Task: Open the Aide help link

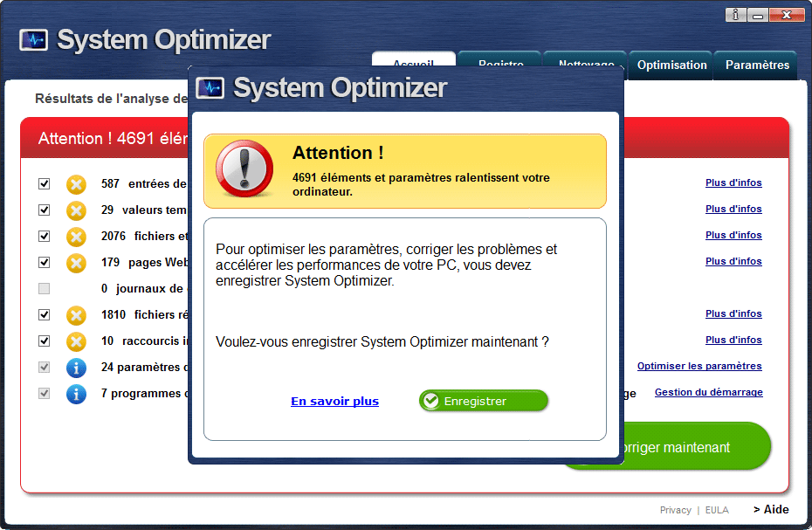Action: tap(771, 509)
